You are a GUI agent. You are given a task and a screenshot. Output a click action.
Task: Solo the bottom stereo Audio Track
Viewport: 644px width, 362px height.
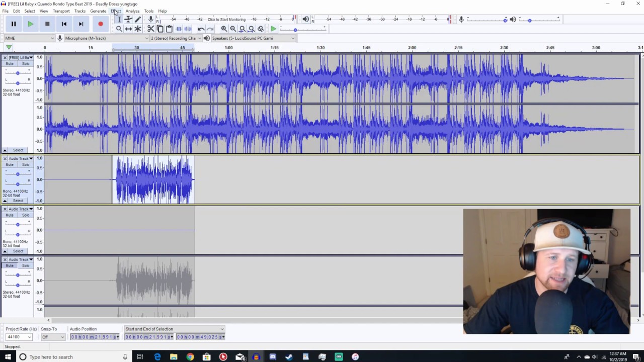[25, 265]
